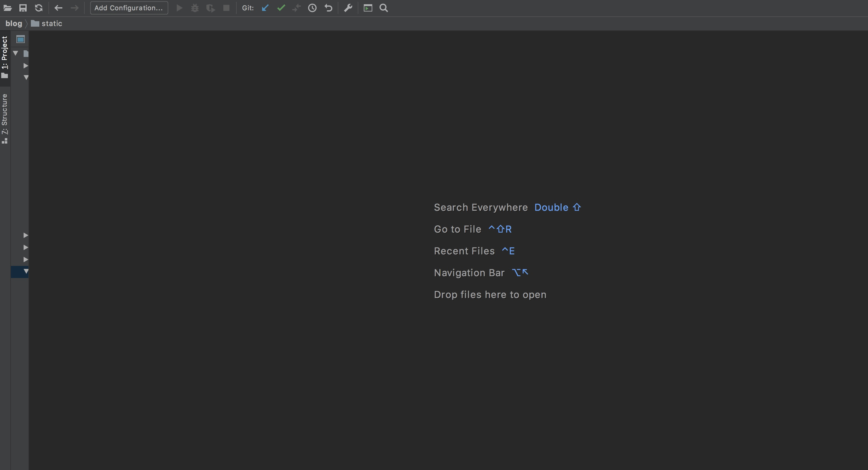
Task: Click the 'Go to File' hint text
Action: pos(458,229)
